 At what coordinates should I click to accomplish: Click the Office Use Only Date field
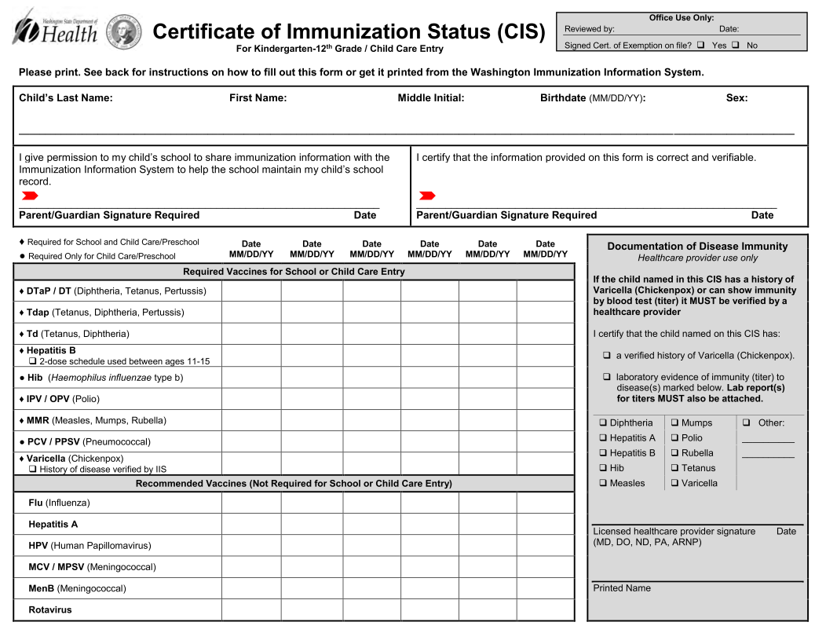(x=770, y=30)
